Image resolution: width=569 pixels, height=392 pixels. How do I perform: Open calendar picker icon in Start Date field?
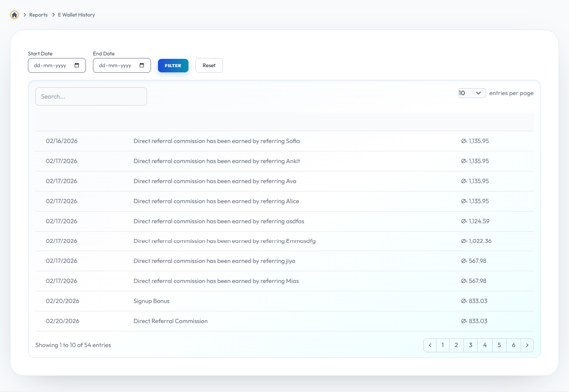(77, 65)
